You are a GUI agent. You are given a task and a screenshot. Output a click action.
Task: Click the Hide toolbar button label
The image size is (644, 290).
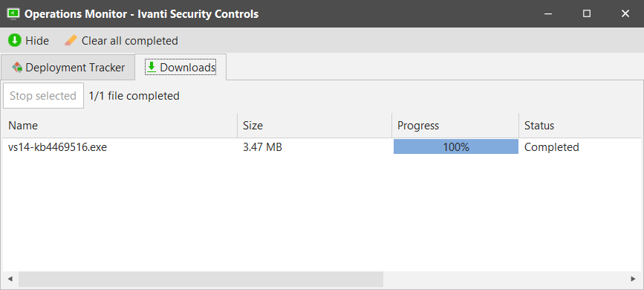point(37,41)
